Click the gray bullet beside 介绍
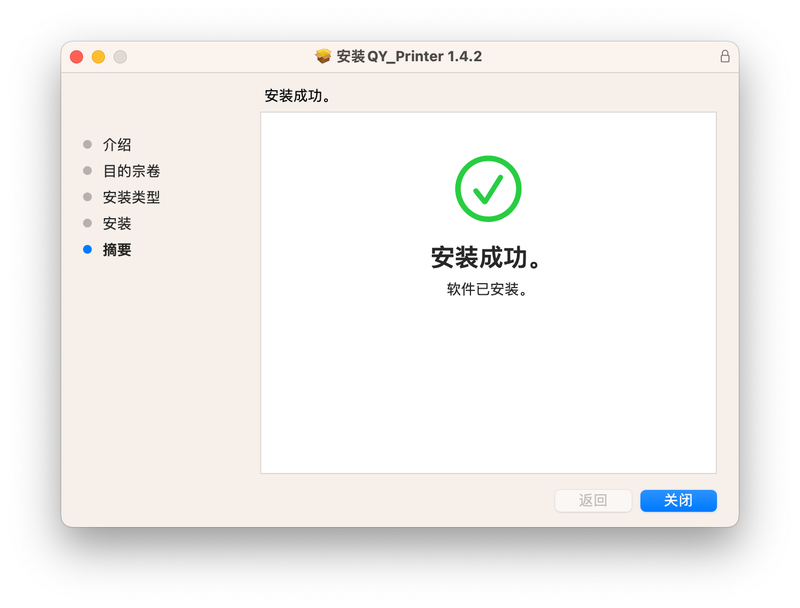 [87, 144]
